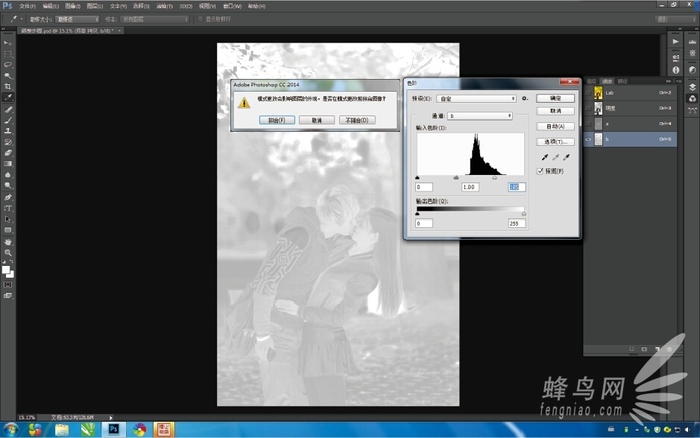700x438 pixels.
Task: Pick the gray point eyedropper in Levels
Action: [x=555, y=157]
